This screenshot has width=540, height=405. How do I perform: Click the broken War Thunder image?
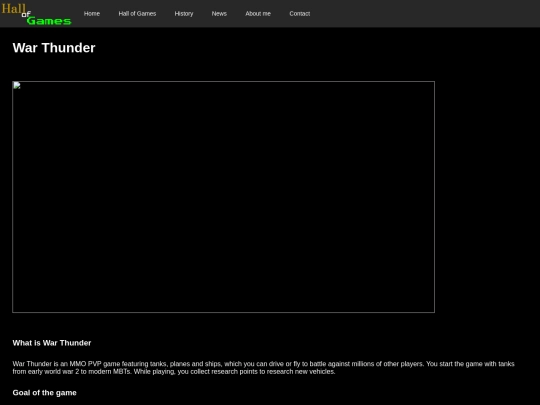224,197
